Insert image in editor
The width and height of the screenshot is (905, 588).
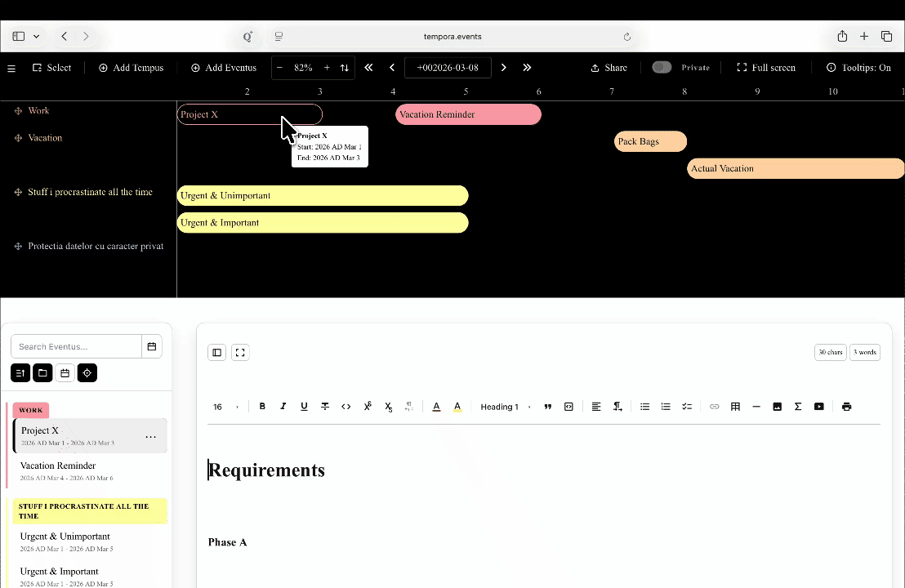[778, 406]
